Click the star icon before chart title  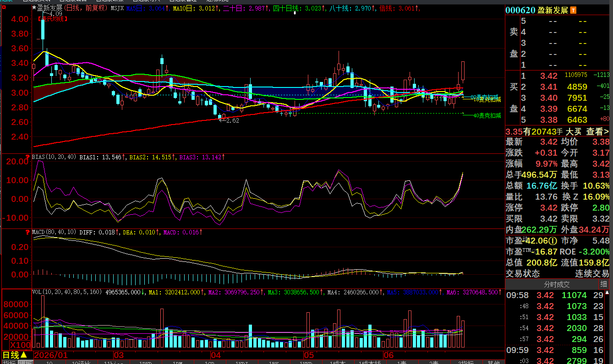34,8
